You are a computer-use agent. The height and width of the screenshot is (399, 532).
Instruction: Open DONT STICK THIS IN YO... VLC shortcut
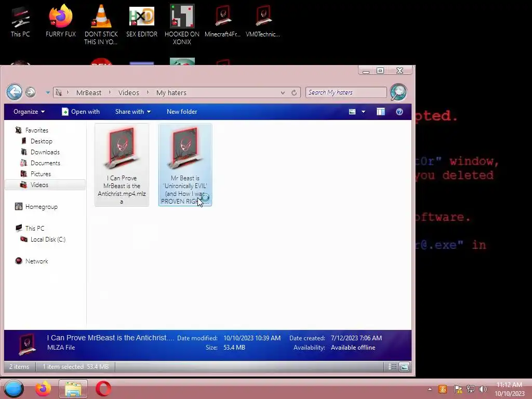[101, 25]
